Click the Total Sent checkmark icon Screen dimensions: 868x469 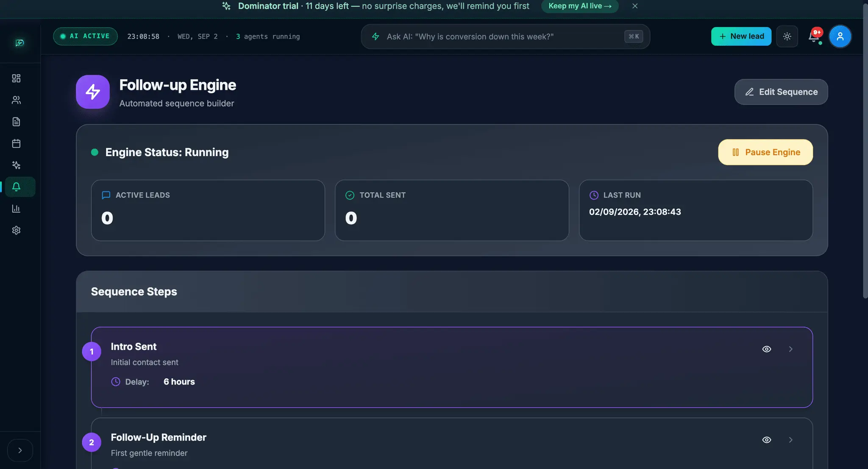pyautogui.click(x=350, y=195)
